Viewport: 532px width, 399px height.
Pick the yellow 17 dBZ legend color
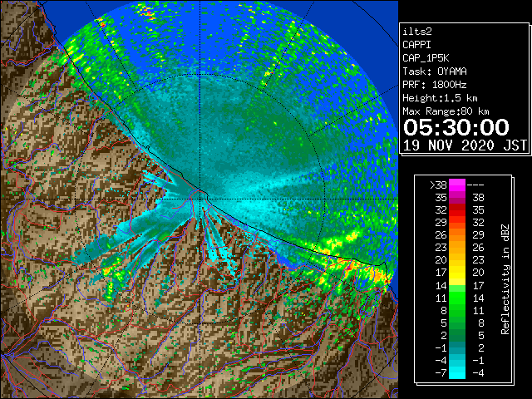(457, 273)
